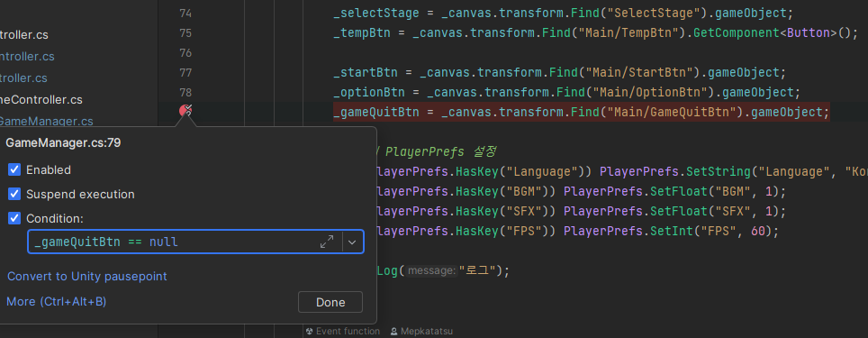This screenshot has height=338, width=868.
Task: Click SetFloat on the SFX line
Action: point(678,211)
